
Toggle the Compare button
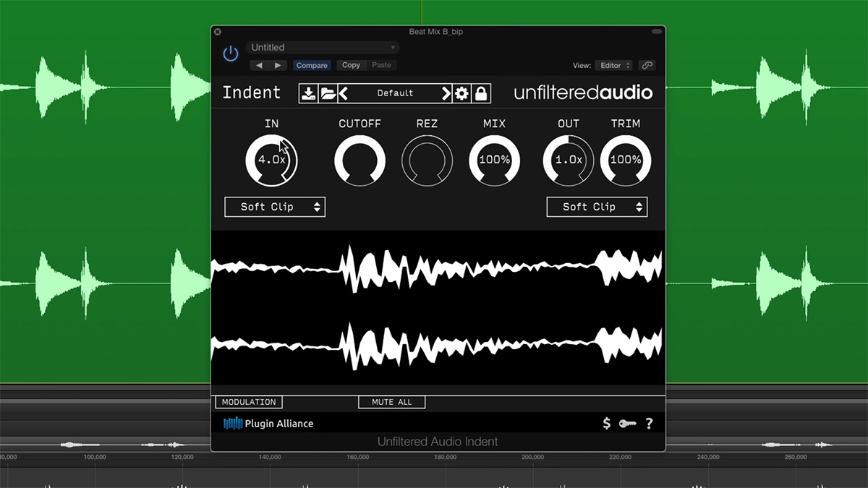(312, 65)
